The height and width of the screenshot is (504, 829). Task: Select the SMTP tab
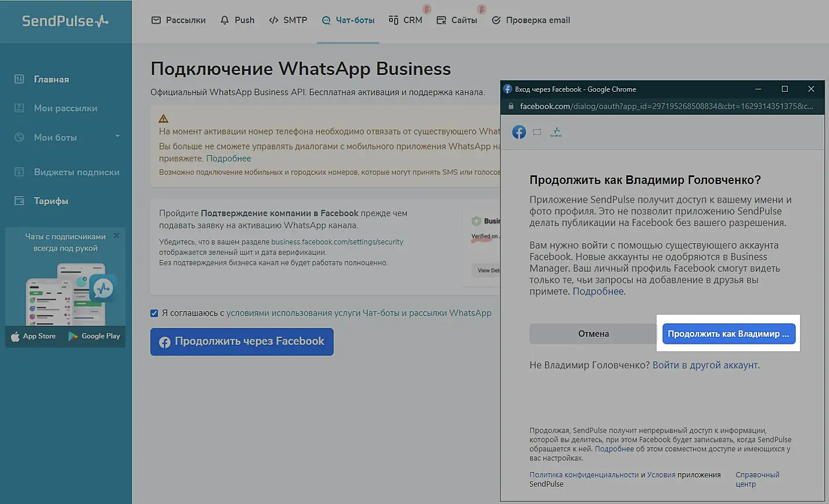288,20
